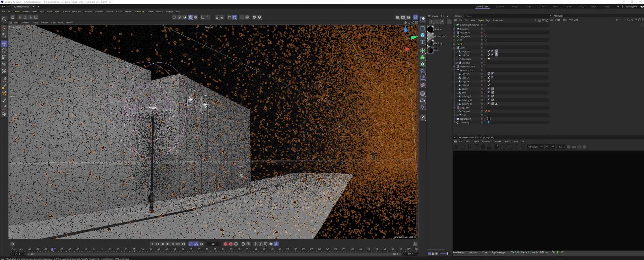The width and height of the screenshot is (644, 260).
Task: Open User Data in Attributes panel
Action: point(574,20)
